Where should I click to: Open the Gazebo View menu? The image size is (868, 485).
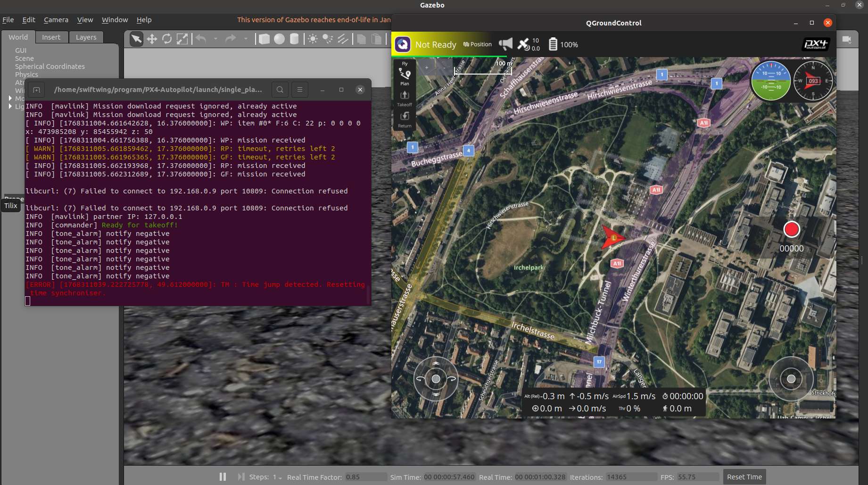pos(85,20)
